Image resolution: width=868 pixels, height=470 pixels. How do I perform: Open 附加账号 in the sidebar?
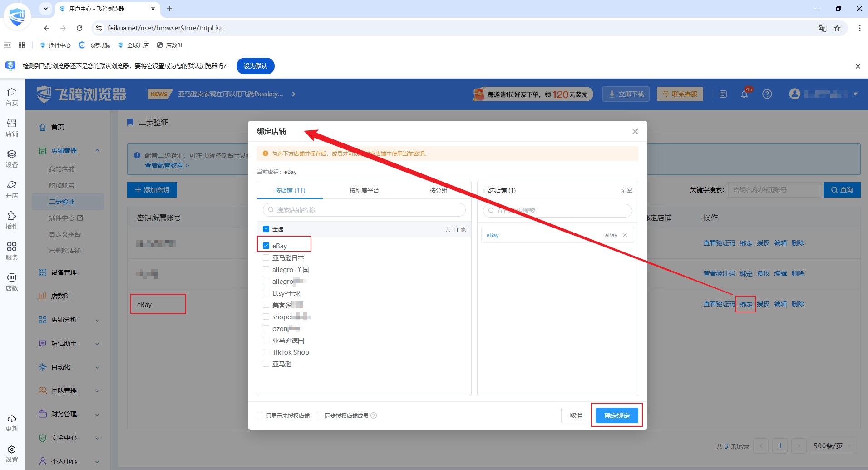click(62, 185)
